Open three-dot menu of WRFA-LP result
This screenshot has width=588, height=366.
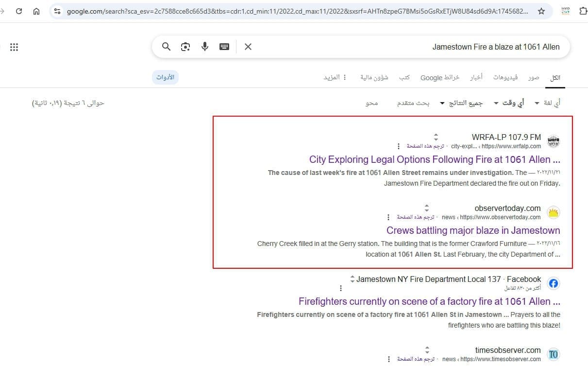pos(399,146)
